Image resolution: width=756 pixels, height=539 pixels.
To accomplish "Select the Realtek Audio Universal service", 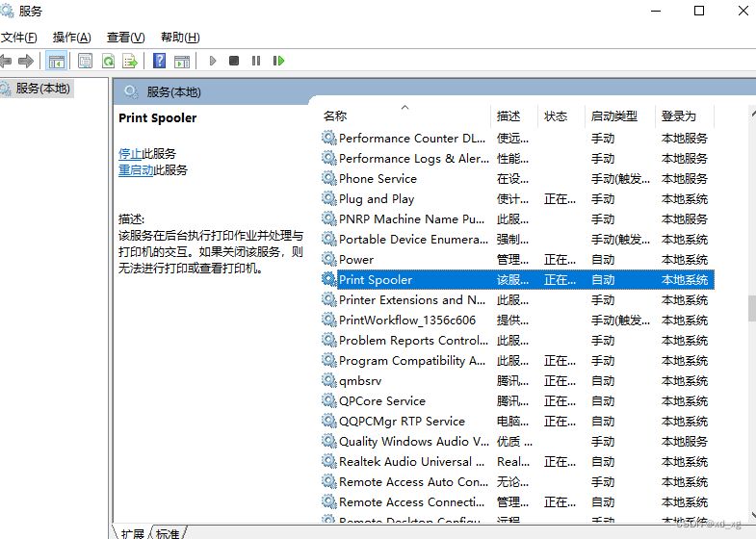I will pyautogui.click(x=517, y=462).
